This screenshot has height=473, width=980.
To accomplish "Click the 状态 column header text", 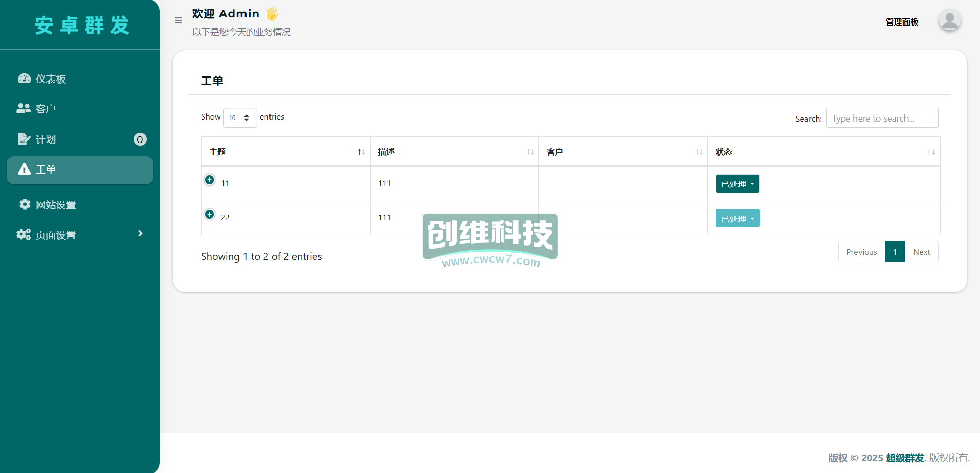I will 724,152.
